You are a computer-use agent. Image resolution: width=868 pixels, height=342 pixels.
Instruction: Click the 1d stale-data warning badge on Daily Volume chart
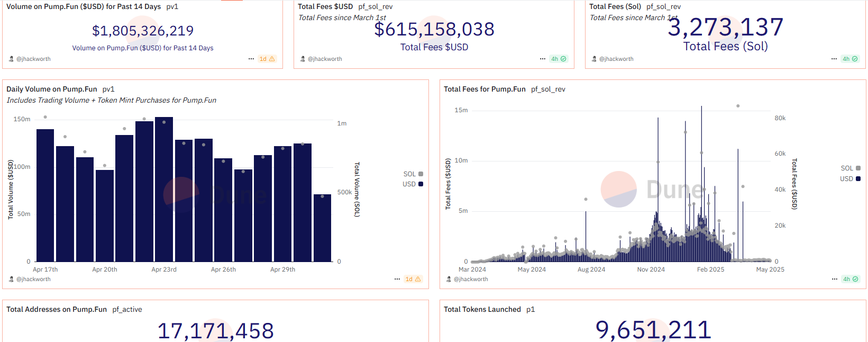coord(413,279)
